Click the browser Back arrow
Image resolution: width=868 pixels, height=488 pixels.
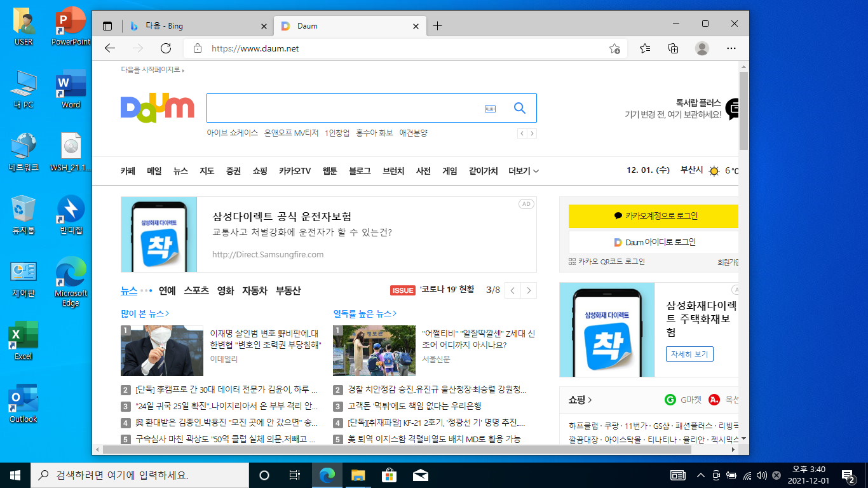pyautogui.click(x=110, y=48)
